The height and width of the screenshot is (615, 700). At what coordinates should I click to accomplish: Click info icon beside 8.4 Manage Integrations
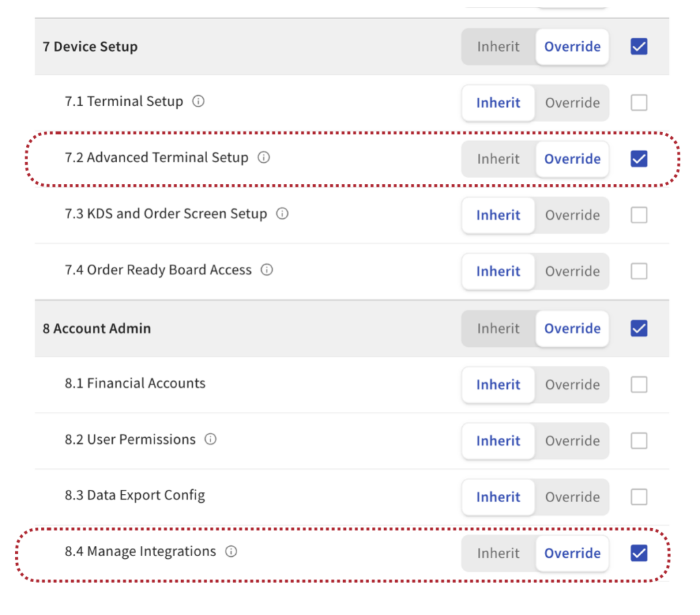click(231, 552)
